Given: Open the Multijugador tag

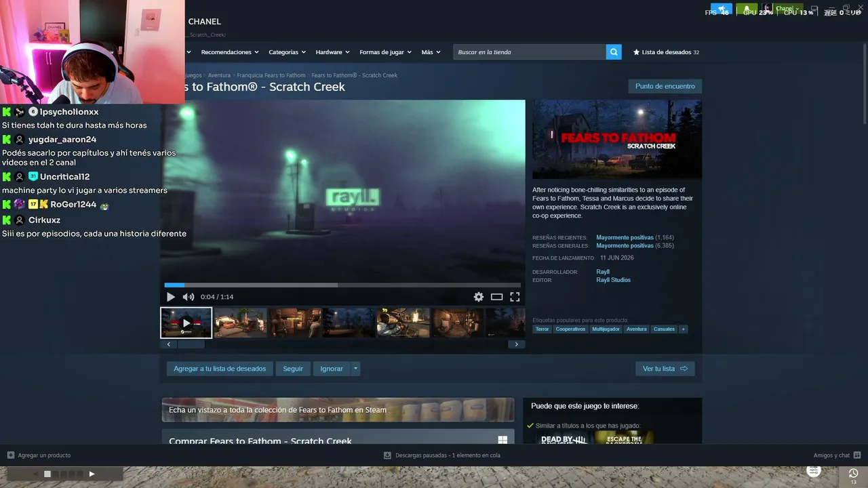Looking at the screenshot, I should (606, 329).
